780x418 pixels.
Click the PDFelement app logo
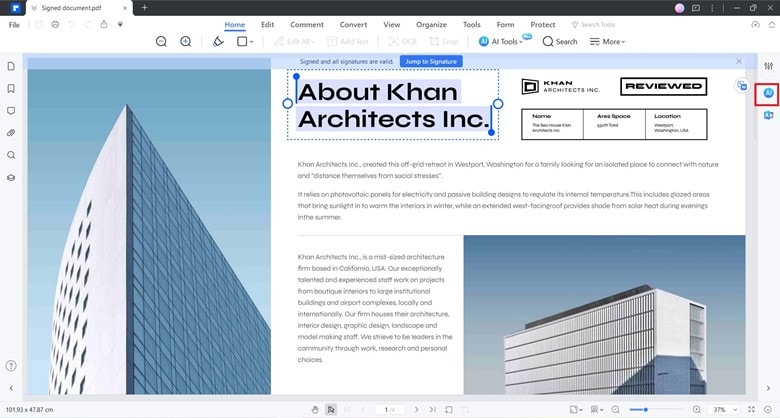(x=15, y=8)
